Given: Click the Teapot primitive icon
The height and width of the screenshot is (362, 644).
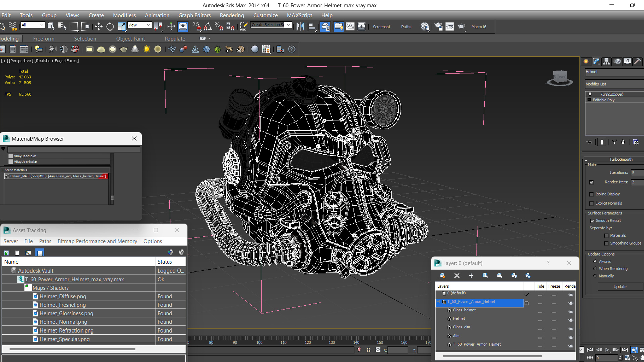Looking at the screenshot, I should [x=123, y=49].
